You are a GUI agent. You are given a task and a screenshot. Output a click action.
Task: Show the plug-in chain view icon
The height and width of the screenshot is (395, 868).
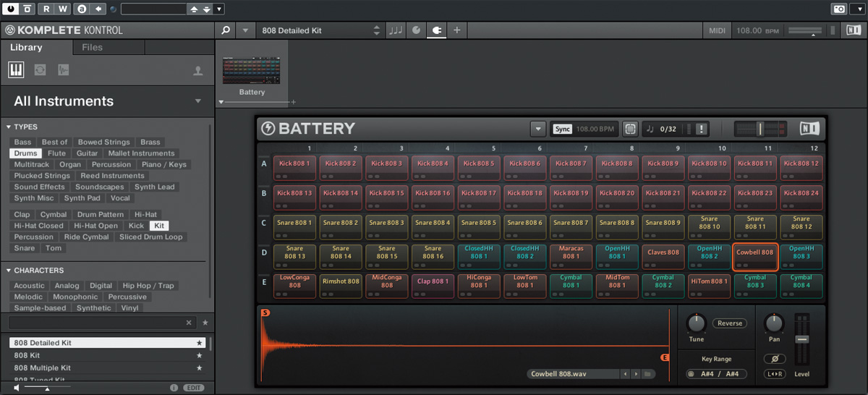pos(437,30)
